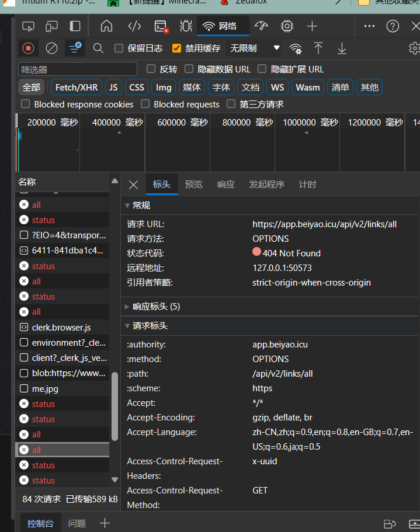The height and width of the screenshot is (532, 420).
Task: Toggle device emulation icon
Action: 51,26
